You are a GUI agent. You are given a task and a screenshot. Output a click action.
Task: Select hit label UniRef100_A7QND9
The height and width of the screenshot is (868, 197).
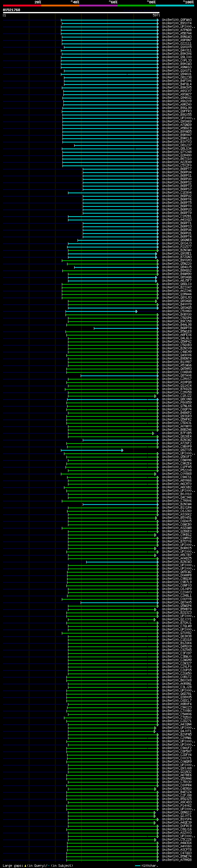(x=177, y=125)
